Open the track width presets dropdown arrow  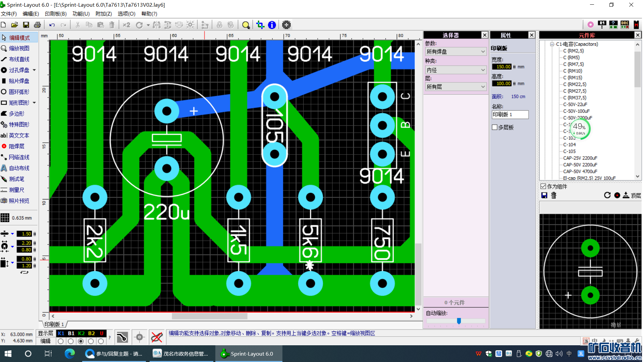point(12,234)
